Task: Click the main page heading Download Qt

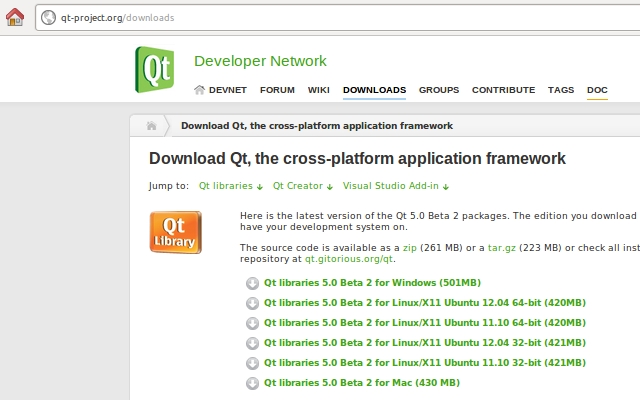Action: click(x=357, y=159)
